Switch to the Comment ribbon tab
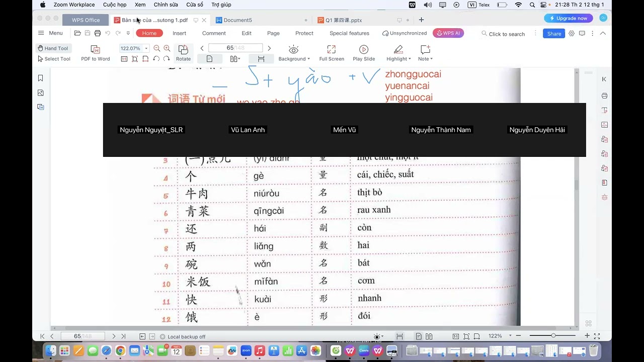The image size is (644, 362). 214,33
